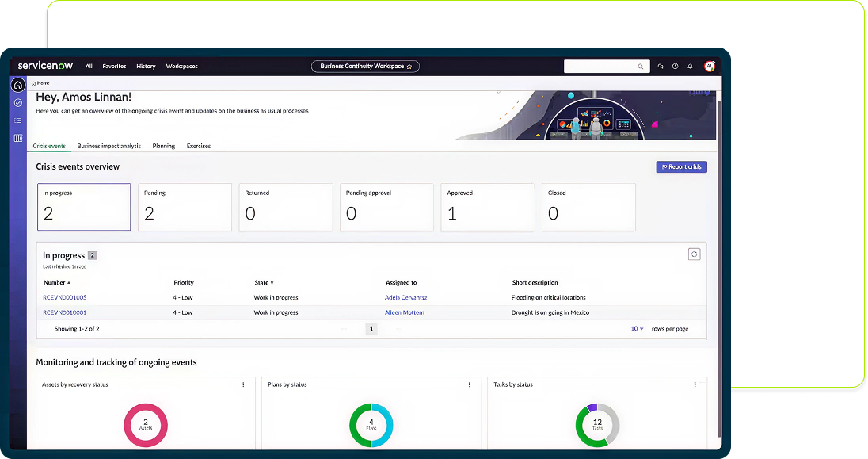The height and width of the screenshot is (459, 868).
Task: Open the chat icon in top bar
Action: pos(661,67)
